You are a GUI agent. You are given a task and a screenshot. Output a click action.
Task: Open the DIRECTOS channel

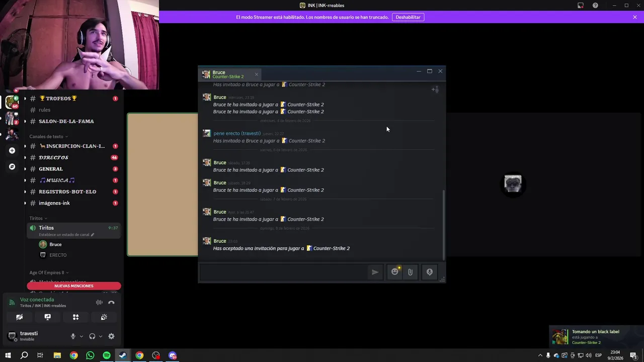pyautogui.click(x=73, y=157)
